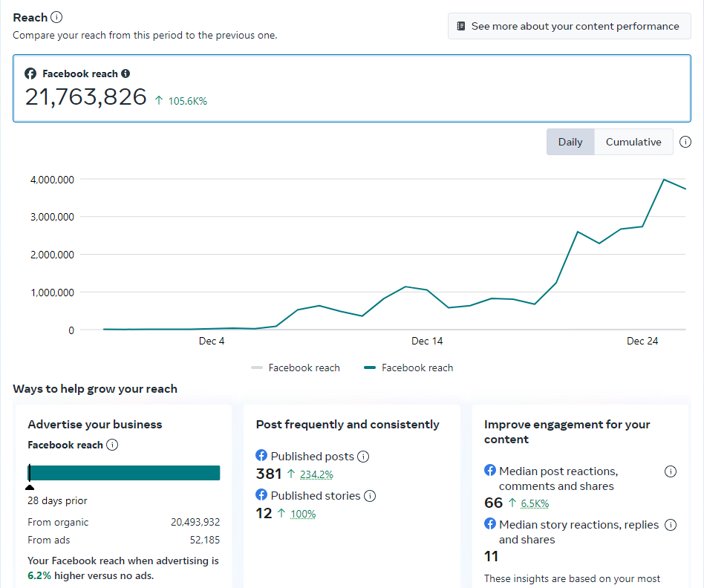Open the 6.5K% median reactions change link
704x588 pixels.
(x=535, y=503)
